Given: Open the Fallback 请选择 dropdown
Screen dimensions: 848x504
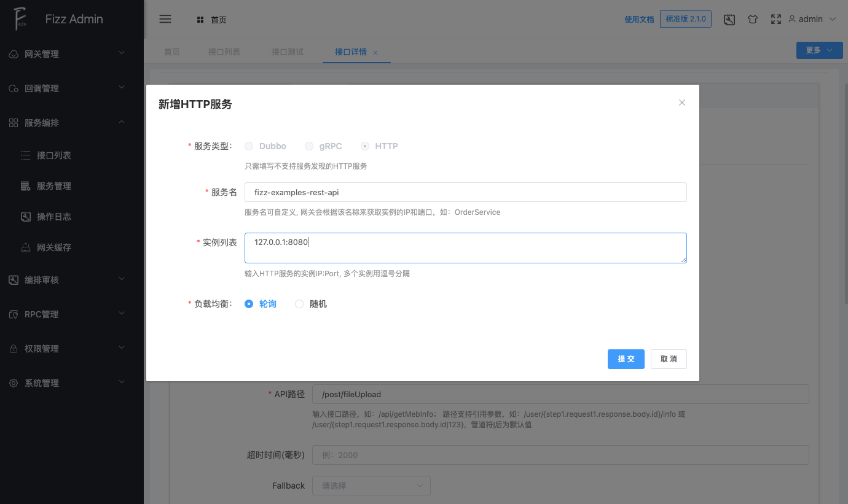Looking at the screenshot, I should point(371,485).
